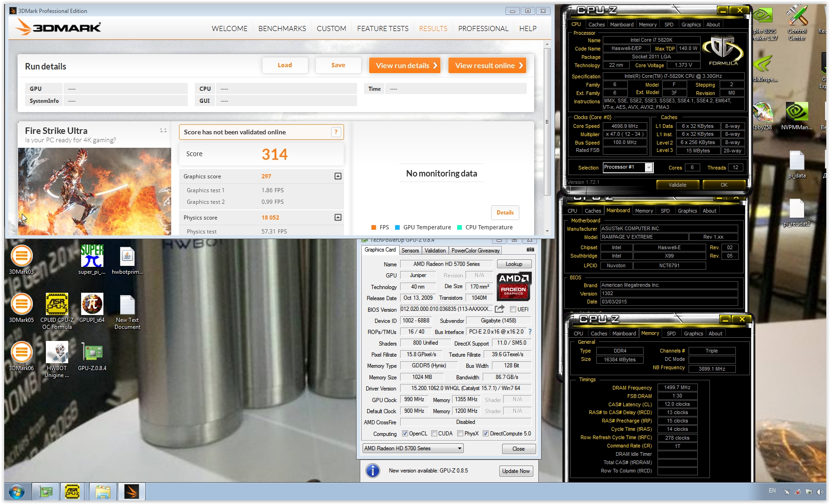Open the 3DMark06 desktop shortcut
The image size is (830, 504).
click(x=21, y=356)
